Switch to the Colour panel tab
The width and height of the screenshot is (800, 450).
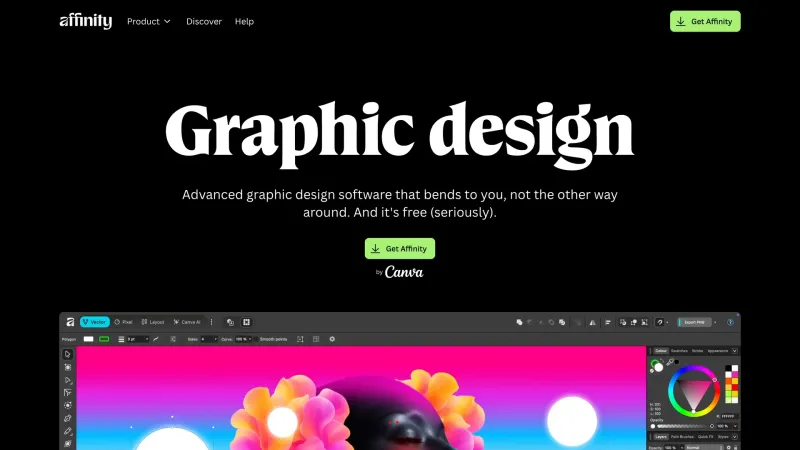661,351
